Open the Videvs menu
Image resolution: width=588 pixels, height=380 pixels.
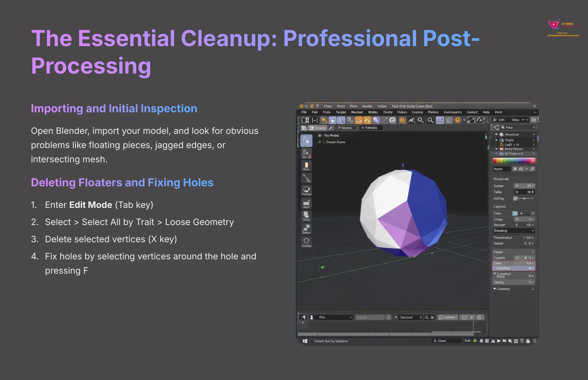point(402,112)
